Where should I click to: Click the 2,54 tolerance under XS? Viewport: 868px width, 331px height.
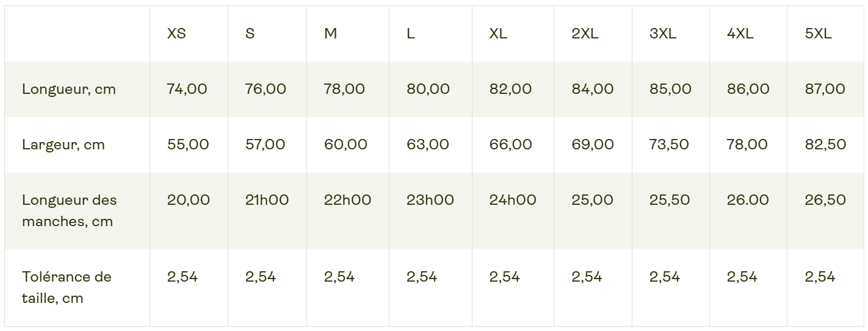pyautogui.click(x=183, y=277)
